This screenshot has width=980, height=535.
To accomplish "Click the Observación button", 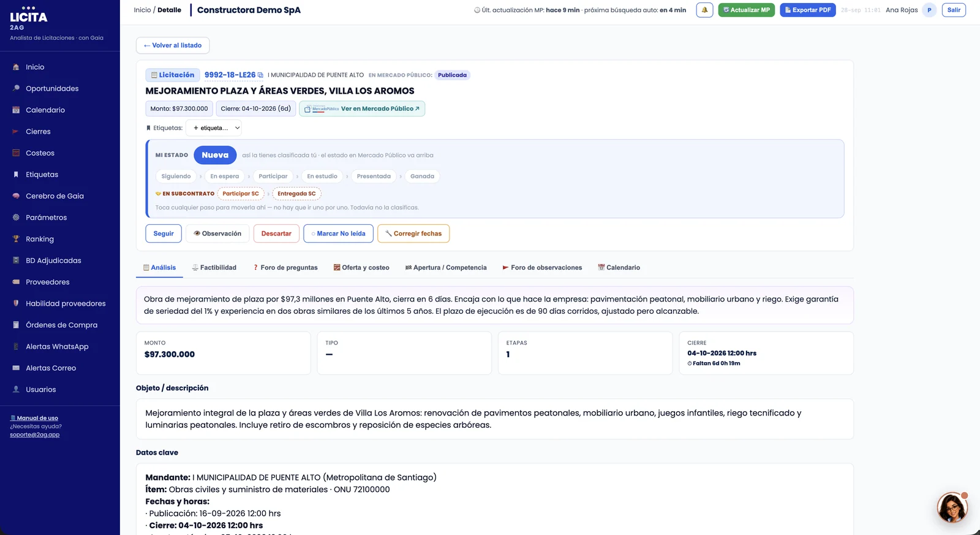I will [x=217, y=233].
